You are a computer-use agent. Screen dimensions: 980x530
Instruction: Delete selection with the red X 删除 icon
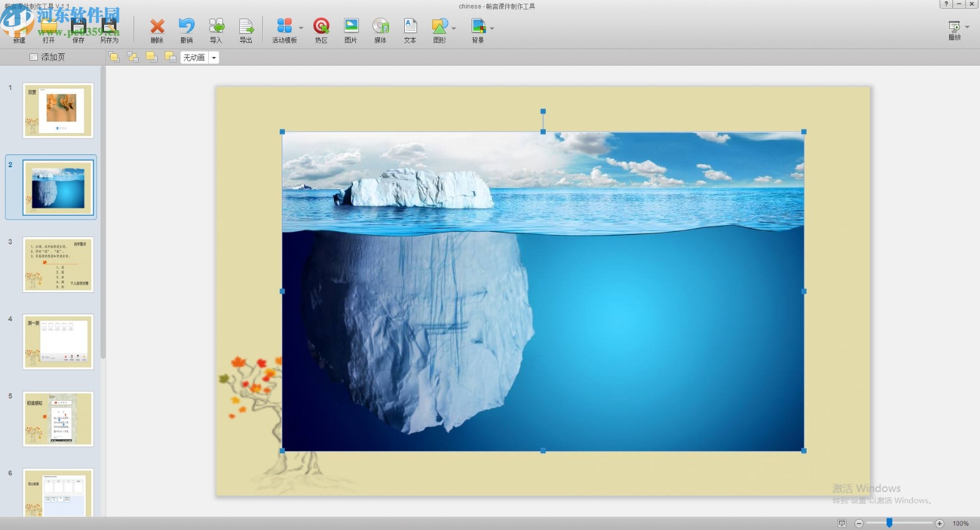point(157,29)
